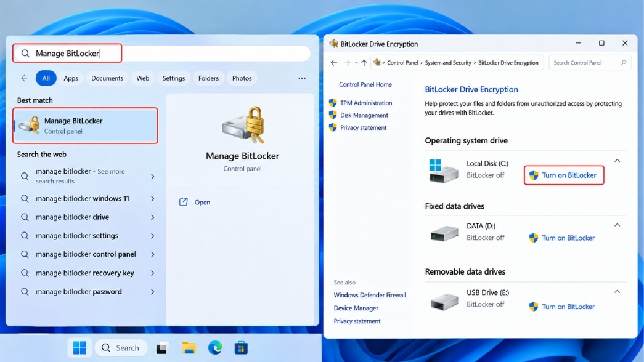The width and height of the screenshot is (644, 362).
Task: Click the large Manage BitLocker preview icon
Action: coord(243,125)
